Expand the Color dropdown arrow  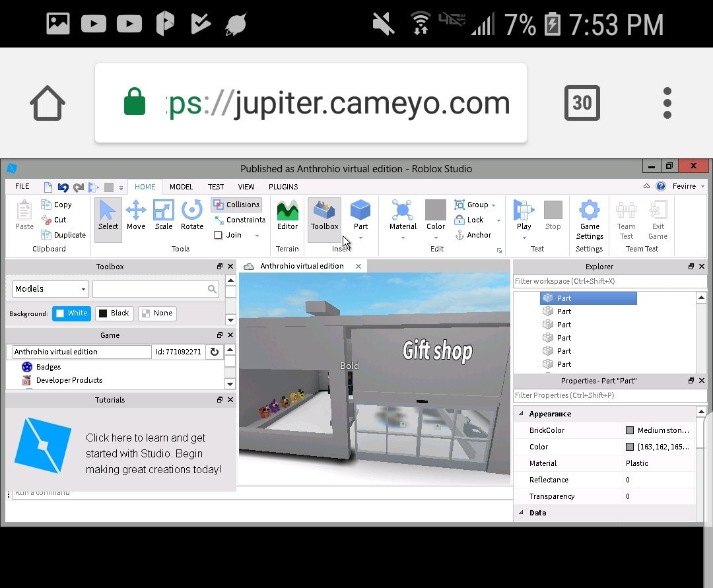pos(436,238)
